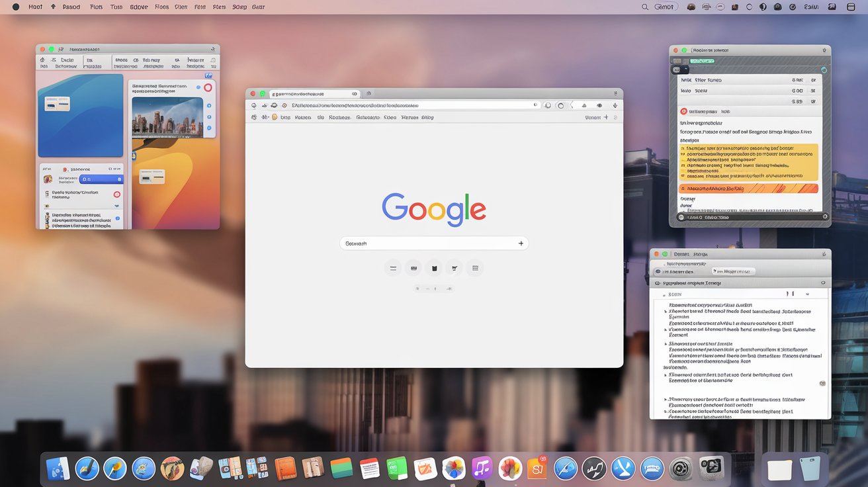
Task: Open the Finder icon in the Dock
Action: [59, 468]
